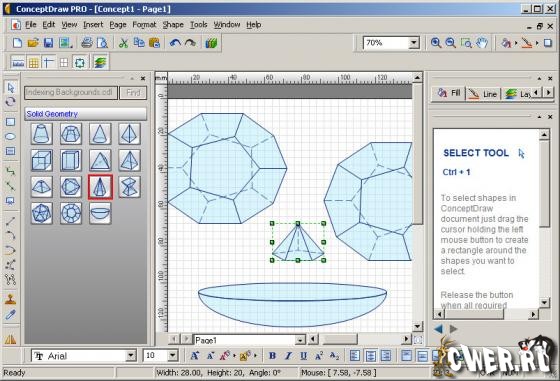The image size is (560, 381).
Task: Pick the hemisphere bowl shape from library
Action: coord(100,213)
